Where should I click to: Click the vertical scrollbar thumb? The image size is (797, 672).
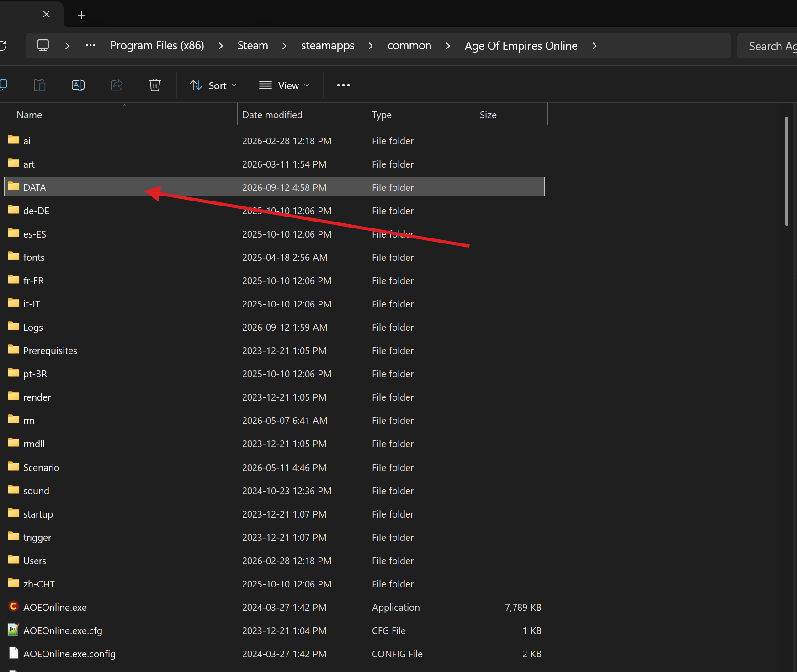tap(786, 171)
